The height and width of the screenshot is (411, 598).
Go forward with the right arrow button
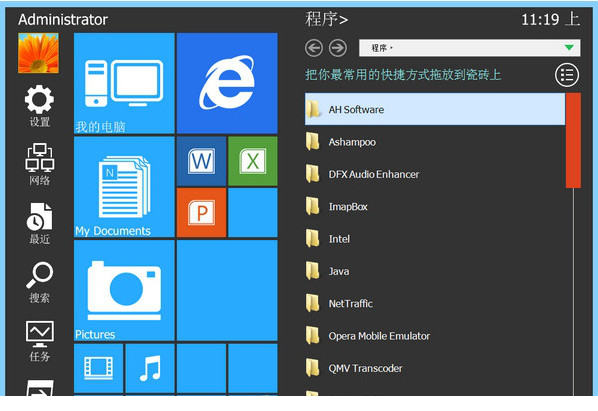pyautogui.click(x=338, y=48)
